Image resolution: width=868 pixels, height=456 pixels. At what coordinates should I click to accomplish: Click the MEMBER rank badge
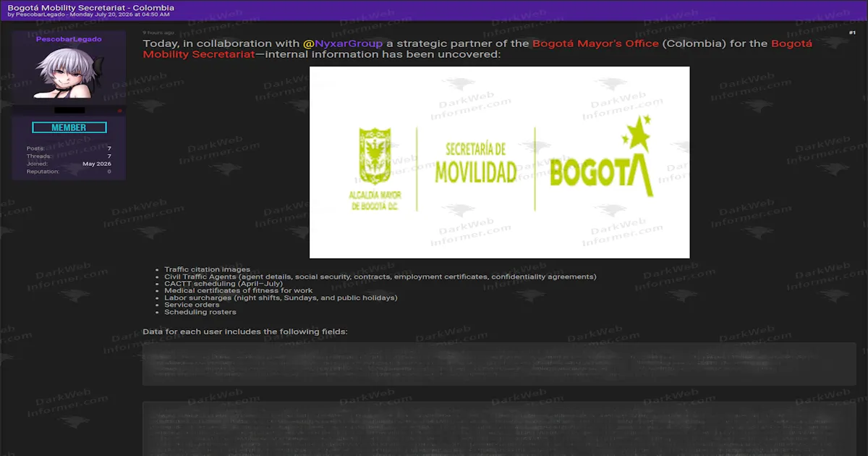pyautogui.click(x=69, y=127)
